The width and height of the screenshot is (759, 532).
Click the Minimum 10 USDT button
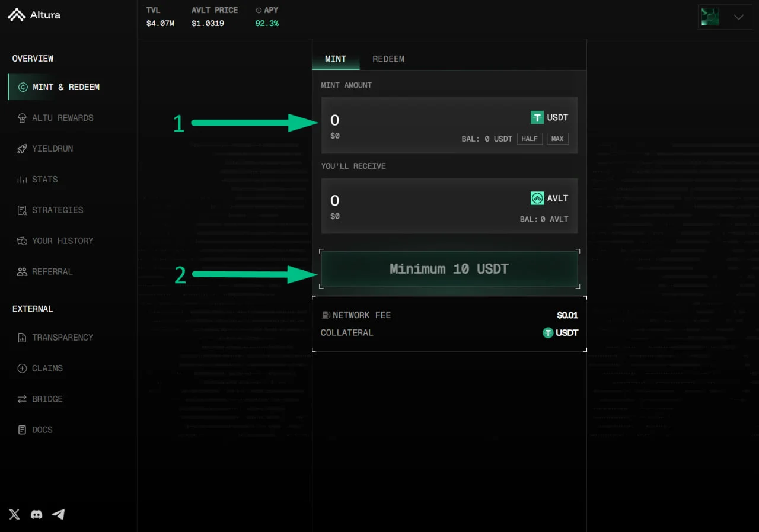click(449, 269)
